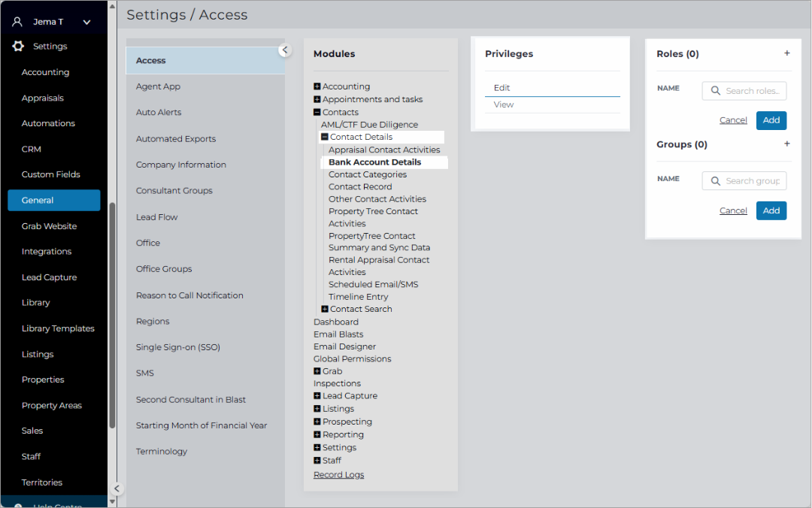Select AML/CTF Due Diligence tree item

pos(369,125)
